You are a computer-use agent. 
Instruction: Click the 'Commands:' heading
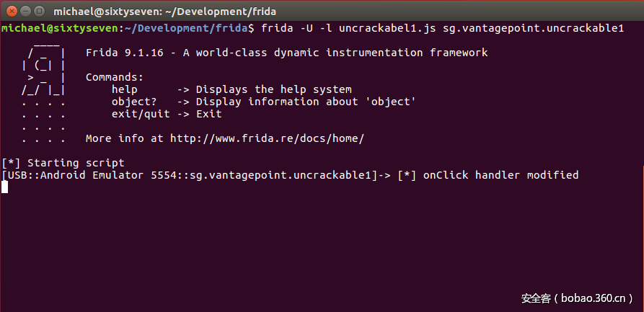(115, 77)
